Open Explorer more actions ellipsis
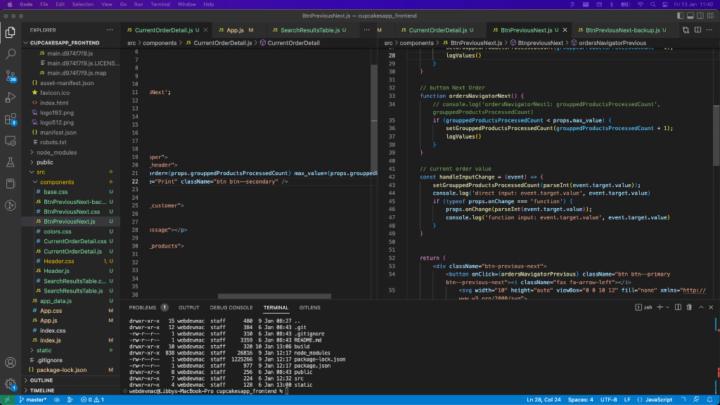Viewport: 720px width, 405px height. (x=111, y=30)
